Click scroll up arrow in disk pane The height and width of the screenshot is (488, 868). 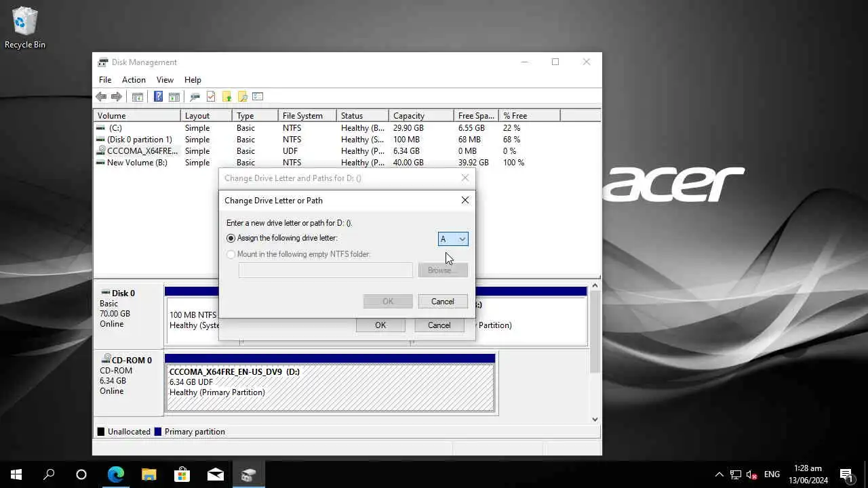tap(595, 285)
